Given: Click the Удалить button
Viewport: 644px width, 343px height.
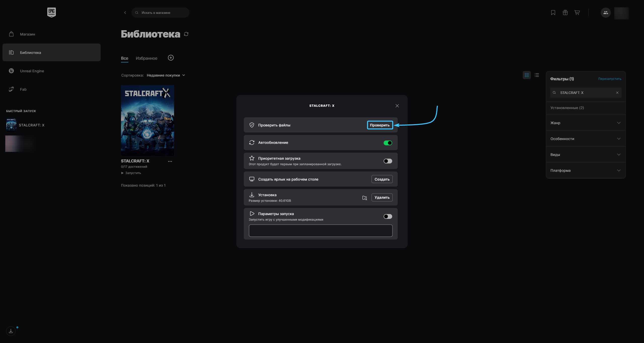Looking at the screenshot, I should tap(382, 197).
